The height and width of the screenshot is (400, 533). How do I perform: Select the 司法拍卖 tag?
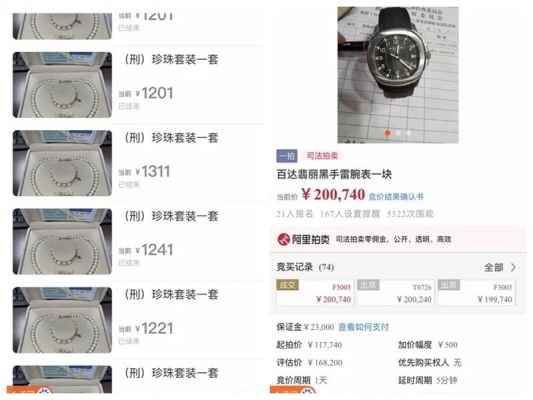coord(322,156)
